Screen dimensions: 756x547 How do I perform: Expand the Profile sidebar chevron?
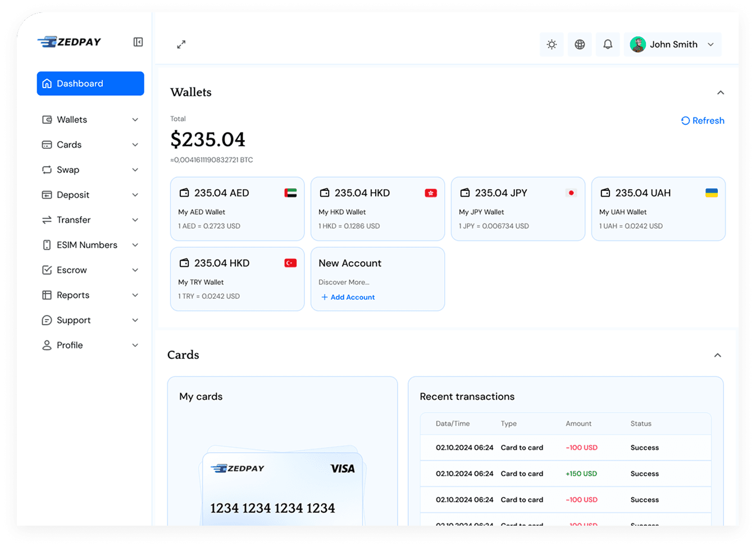click(135, 345)
